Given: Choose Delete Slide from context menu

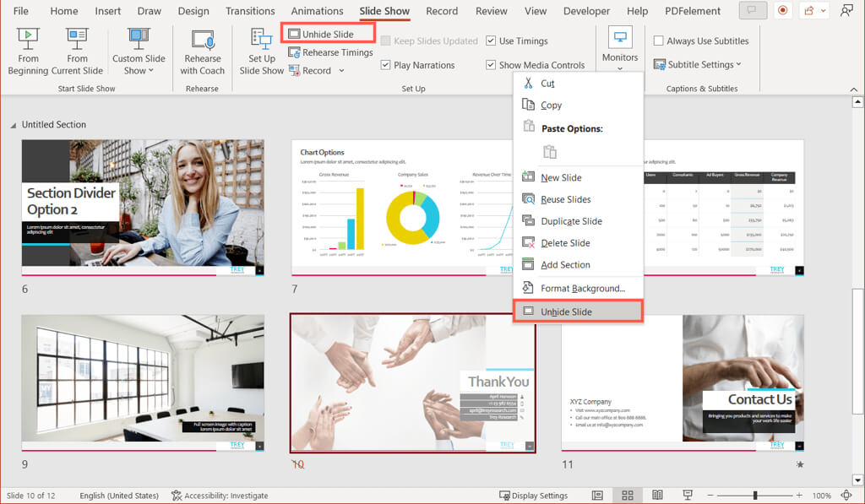Looking at the screenshot, I should click(x=578, y=242).
